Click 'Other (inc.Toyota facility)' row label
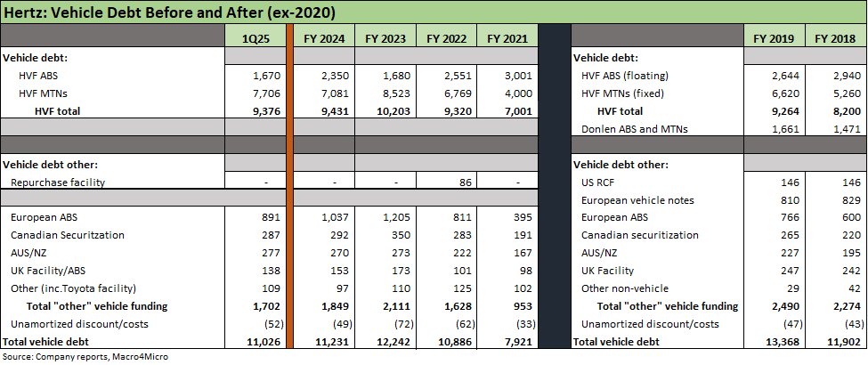 [74, 288]
